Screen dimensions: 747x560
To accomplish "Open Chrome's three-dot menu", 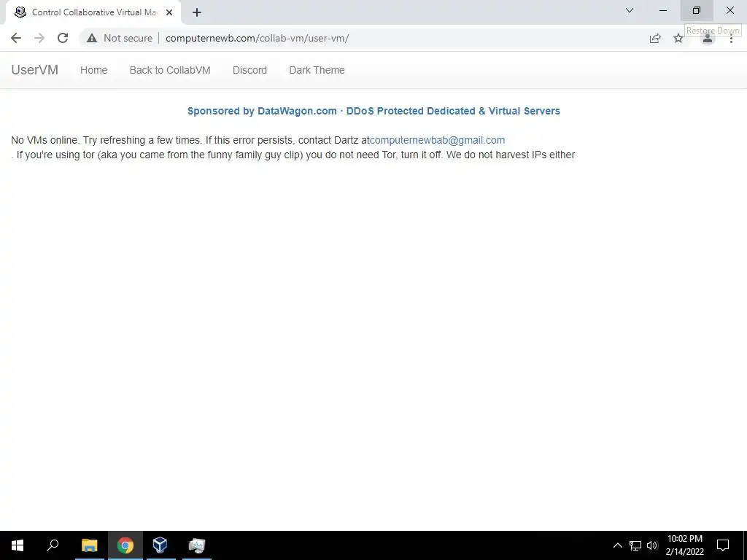I will pos(731,38).
